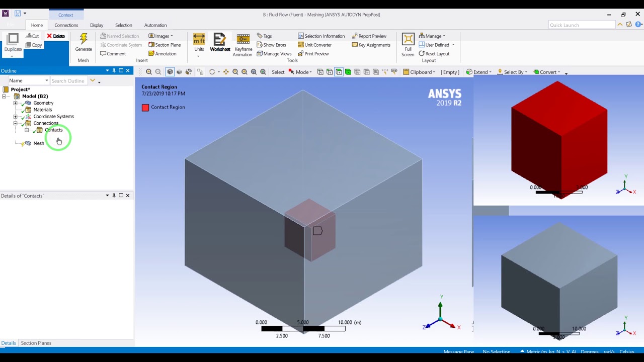Image resolution: width=644 pixels, height=362 pixels.
Task: Toggle the highlighted face selection filter
Action: pos(339,72)
